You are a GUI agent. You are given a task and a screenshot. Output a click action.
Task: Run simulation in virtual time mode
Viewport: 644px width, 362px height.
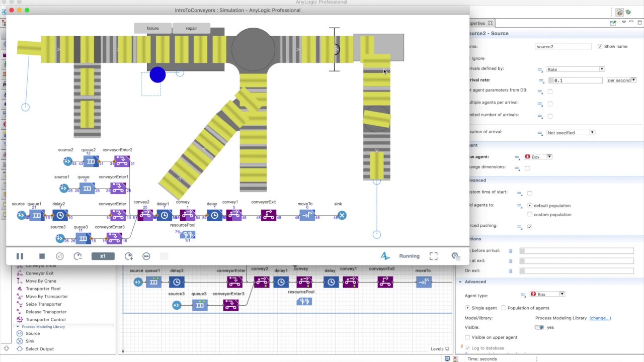tap(146, 256)
